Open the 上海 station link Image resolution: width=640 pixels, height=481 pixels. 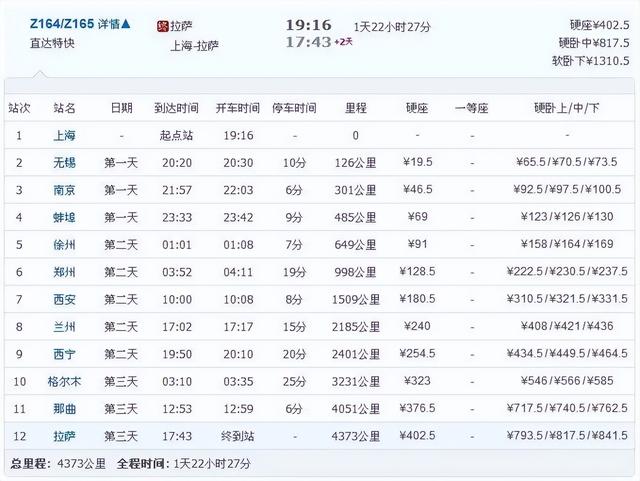[x=64, y=134]
